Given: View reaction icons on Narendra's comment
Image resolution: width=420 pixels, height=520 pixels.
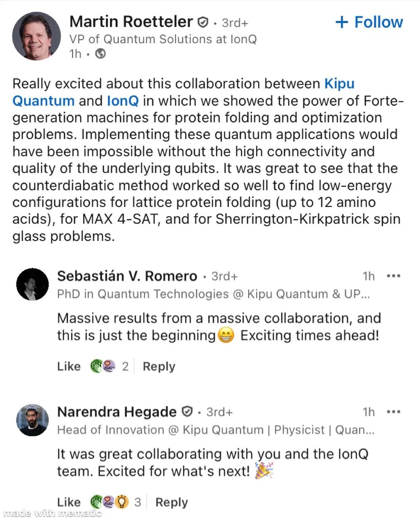Looking at the screenshot, I should coord(110,502).
